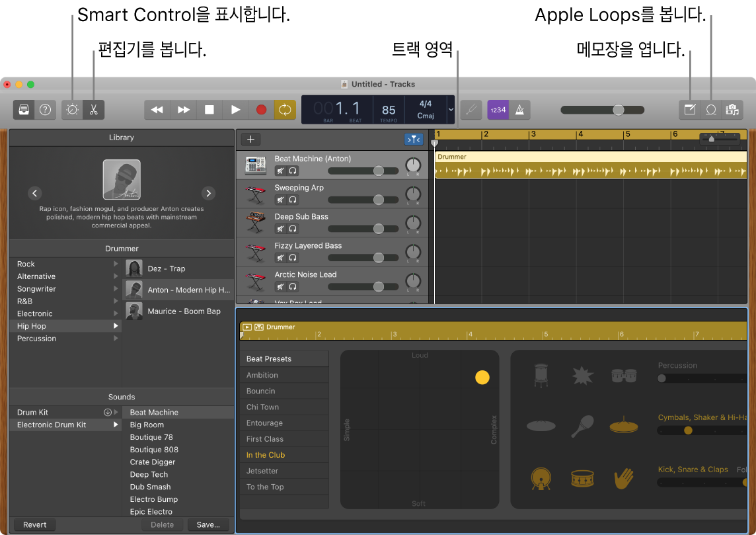The width and height of the screenshot is (756, 535).
Task: Toggle the metronome icon
Action: tap(519, 109)
